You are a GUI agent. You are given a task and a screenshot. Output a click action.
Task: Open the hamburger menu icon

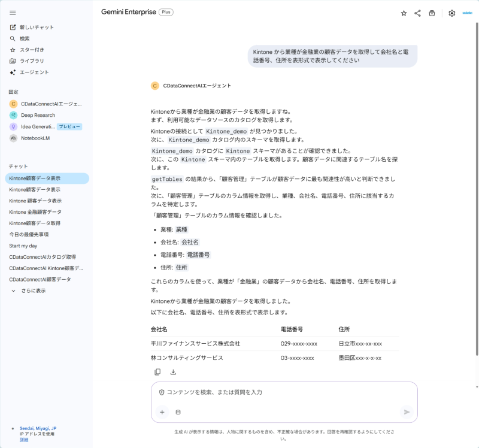(x=13, y=13)
